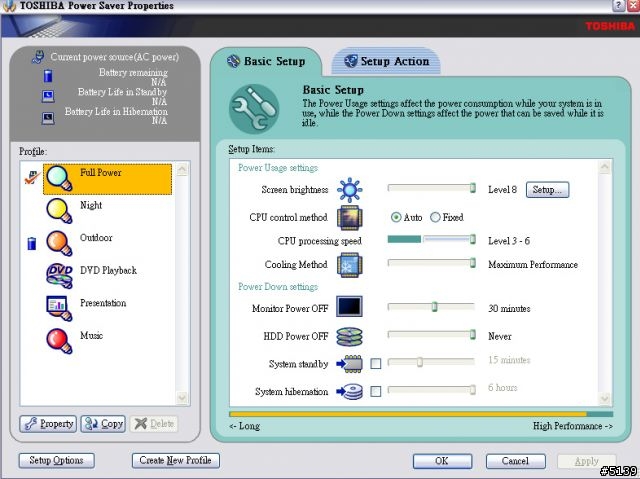This screenshot has width=640, height=479.
Task: Open Setup Options
Action: pos(56,461)
